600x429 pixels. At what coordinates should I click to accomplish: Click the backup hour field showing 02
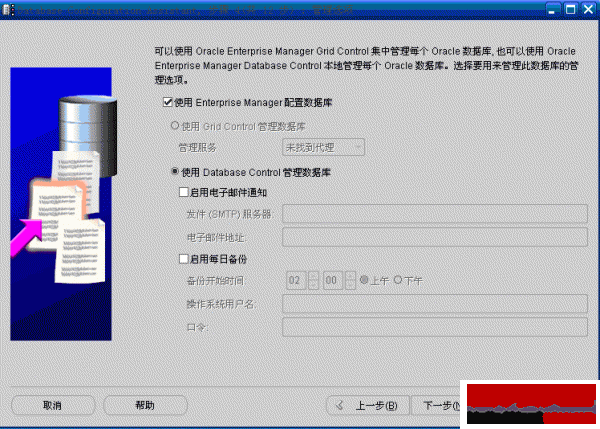(296, 280)
